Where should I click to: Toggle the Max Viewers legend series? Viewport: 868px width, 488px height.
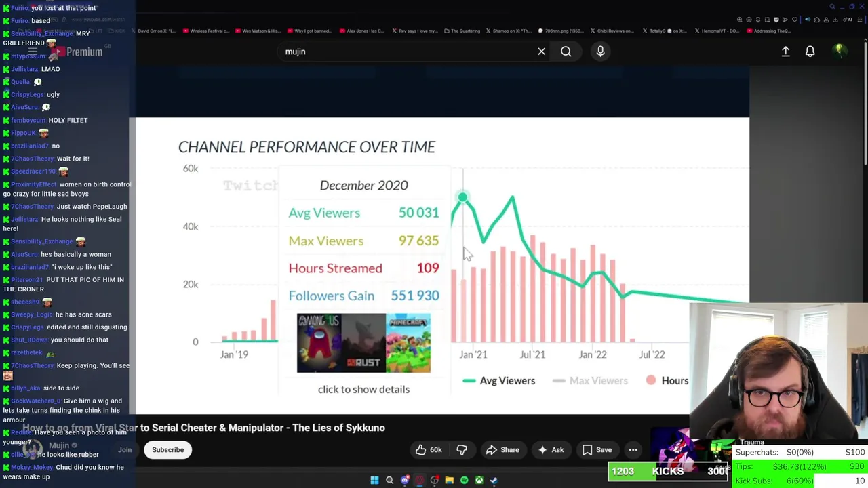click(x=591, y=381)
